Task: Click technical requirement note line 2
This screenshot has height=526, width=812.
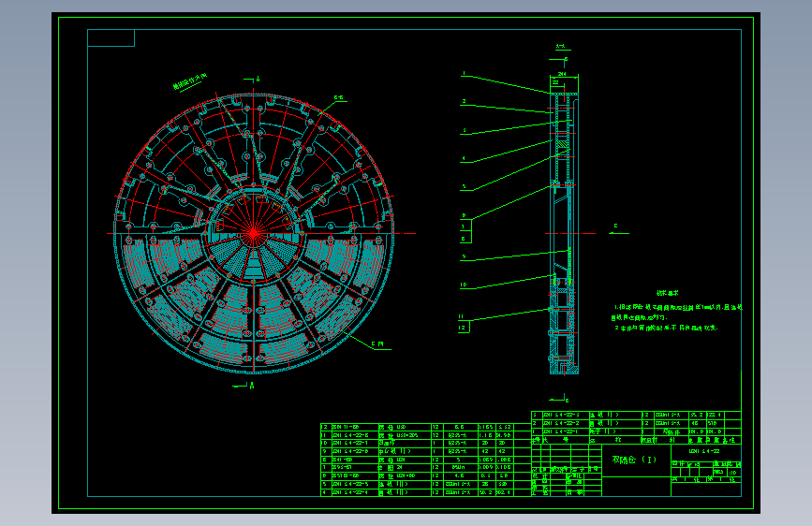Action: tap(666, 329)
